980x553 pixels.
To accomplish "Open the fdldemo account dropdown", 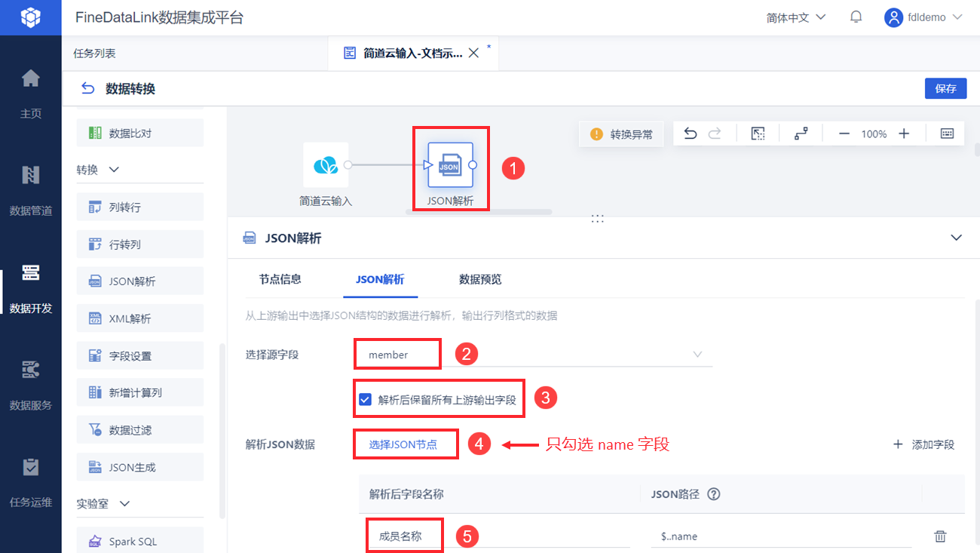I will tap(936, 17).
